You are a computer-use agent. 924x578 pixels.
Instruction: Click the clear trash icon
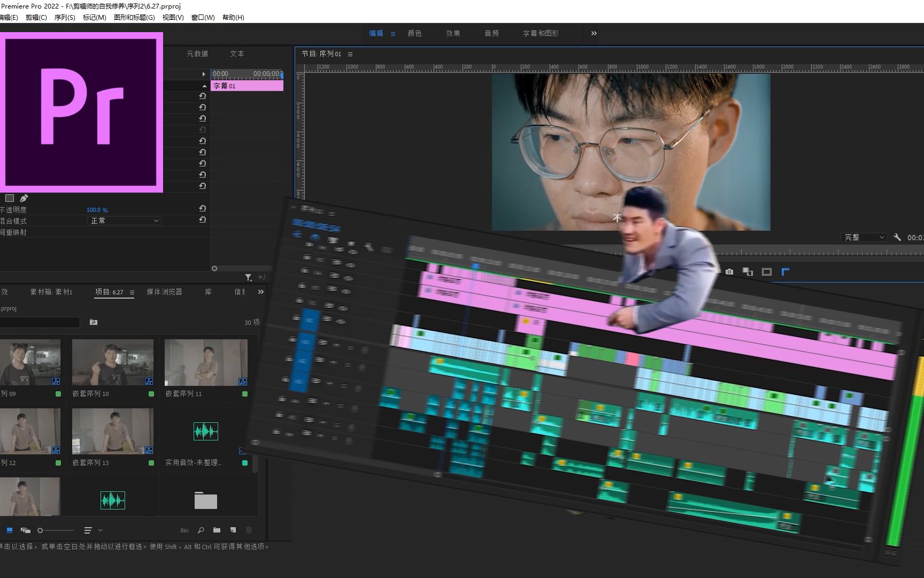(x=249, y=530)
